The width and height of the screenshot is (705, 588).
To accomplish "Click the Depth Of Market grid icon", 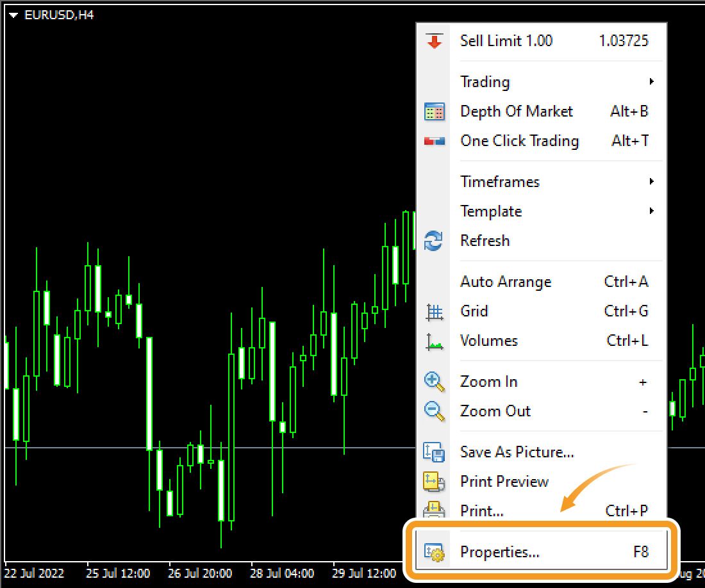I will pyautogui.click(x=435, y=111).
